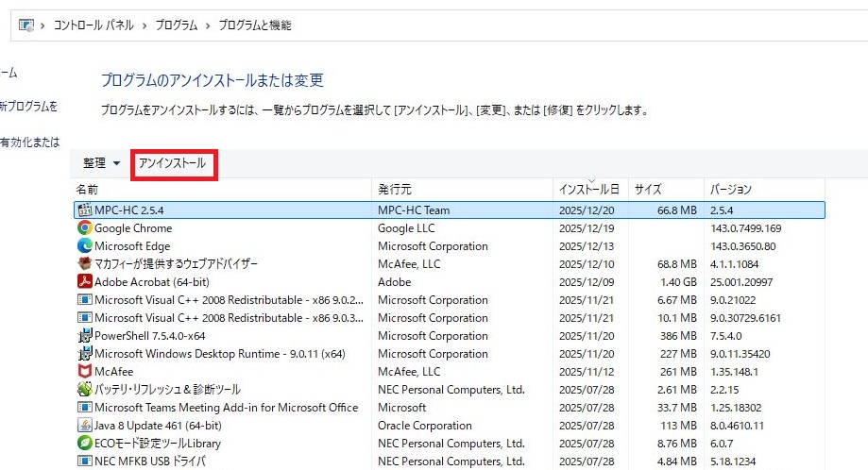This screenshot has height=470, width=868.
Task: Expand breadcrumb chevron after プログラム
Action: click(208, 25)
